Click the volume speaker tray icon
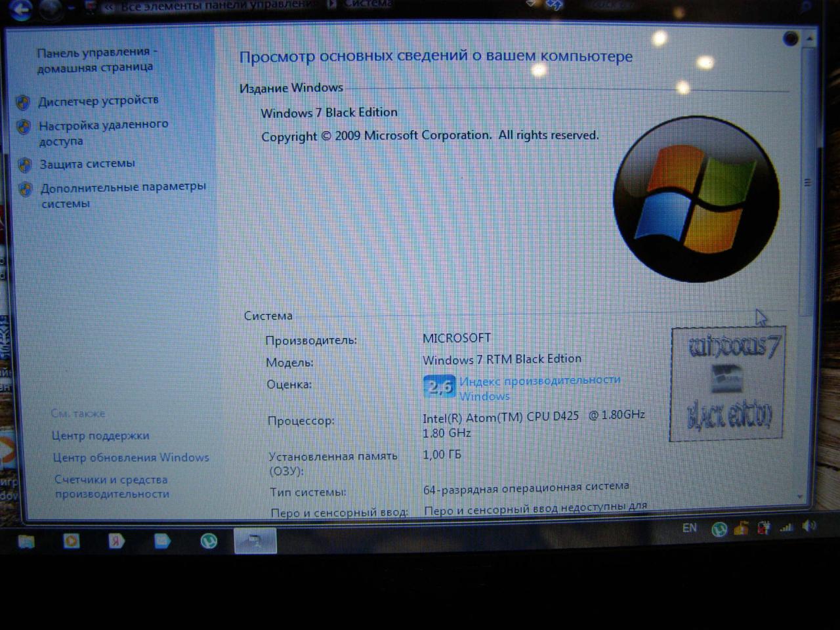This screenshot has height=630, width=840. click(x=810, y=526)
